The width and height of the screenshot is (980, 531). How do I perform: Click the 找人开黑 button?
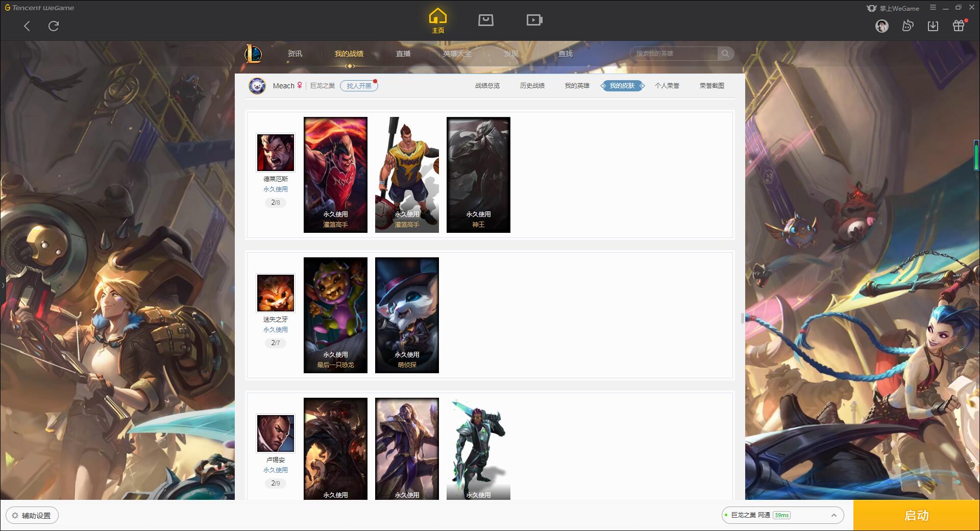pyautogui.click(x=359, y=86)
